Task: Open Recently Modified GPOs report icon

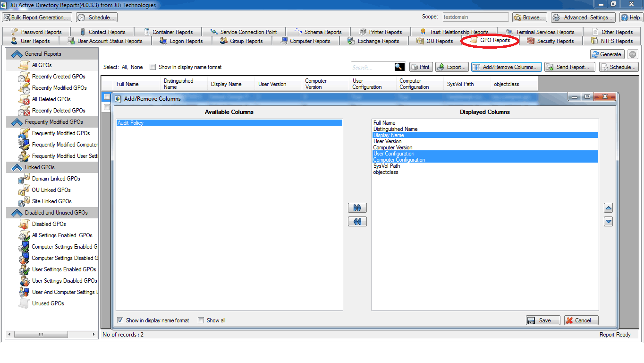Action: (24, 88)
